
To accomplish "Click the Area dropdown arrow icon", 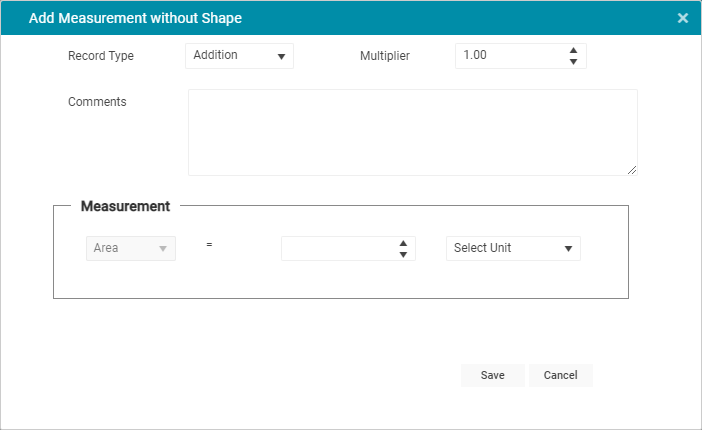I will pyautogui.click(x=163, y=249).
